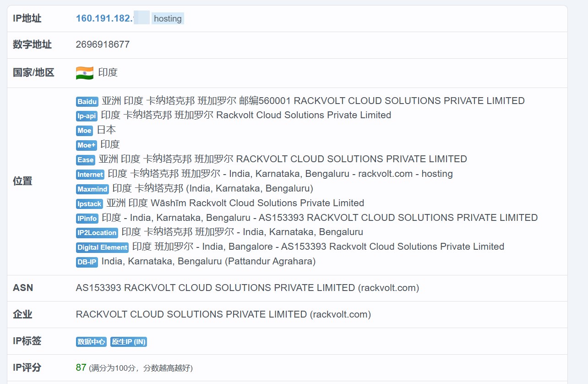Click the Ip-api location result text
Screen dimensions: 588x384
(x=246, y=115)
